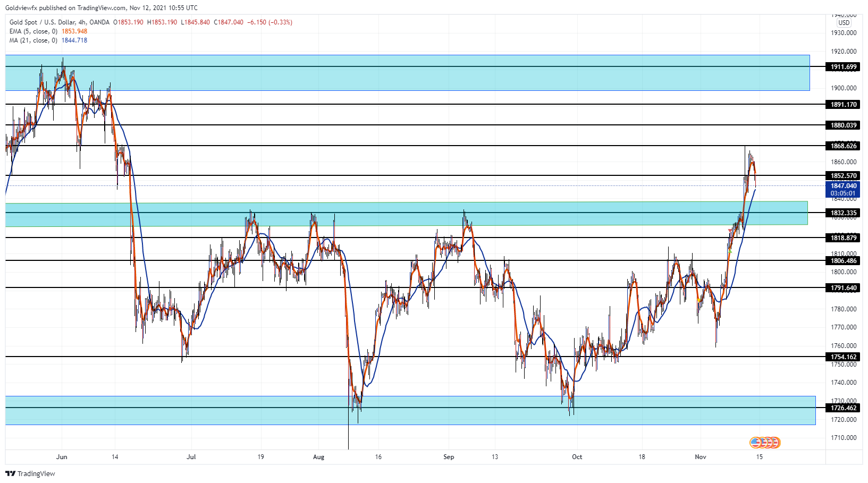Click the 03:05:01 bar countdown timer
This screenshot has height=483, width=868.
point(843,193)
